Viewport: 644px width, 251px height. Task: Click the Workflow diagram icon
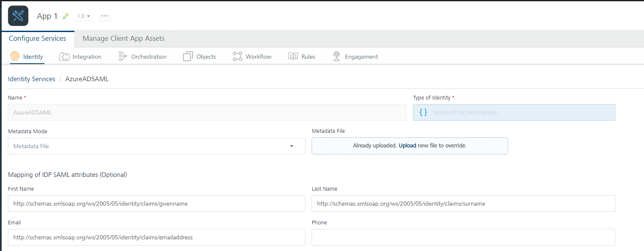[238, 57]
